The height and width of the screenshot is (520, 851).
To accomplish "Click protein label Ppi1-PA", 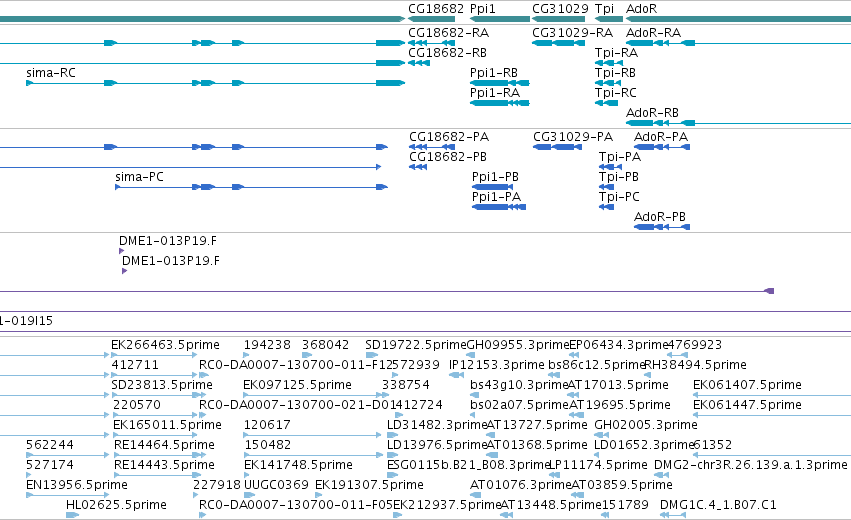I will click(496, 197).
